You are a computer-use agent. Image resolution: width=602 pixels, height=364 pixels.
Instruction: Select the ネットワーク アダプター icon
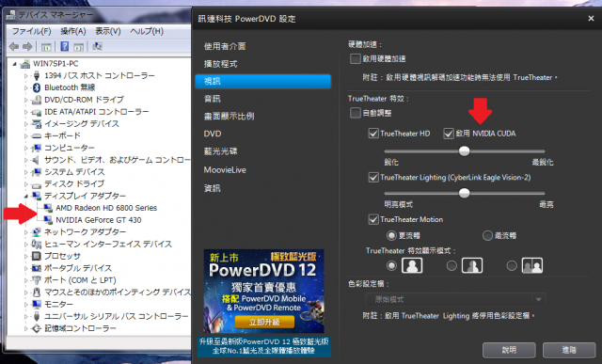37,232
